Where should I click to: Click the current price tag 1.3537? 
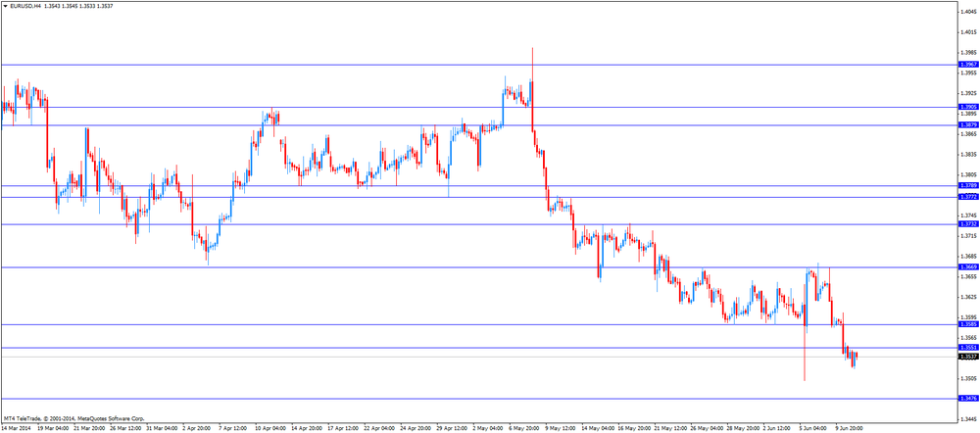pos(967,357)
